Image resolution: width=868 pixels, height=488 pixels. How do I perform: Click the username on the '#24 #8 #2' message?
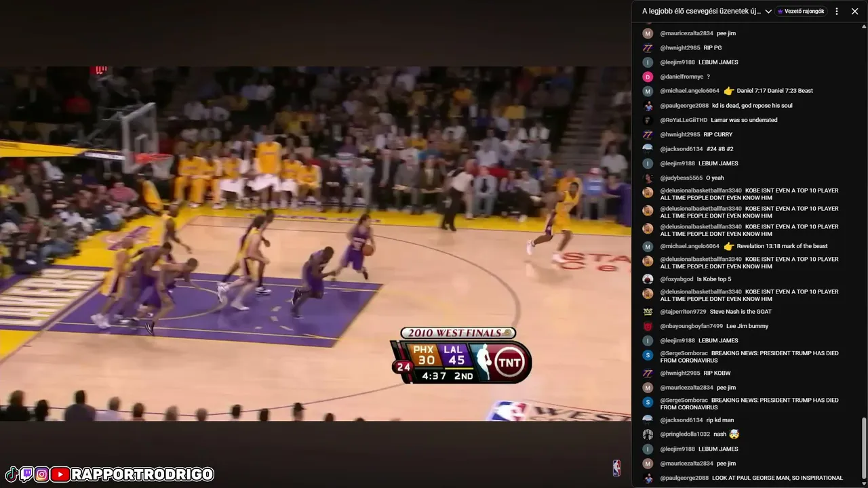(682, 149)
